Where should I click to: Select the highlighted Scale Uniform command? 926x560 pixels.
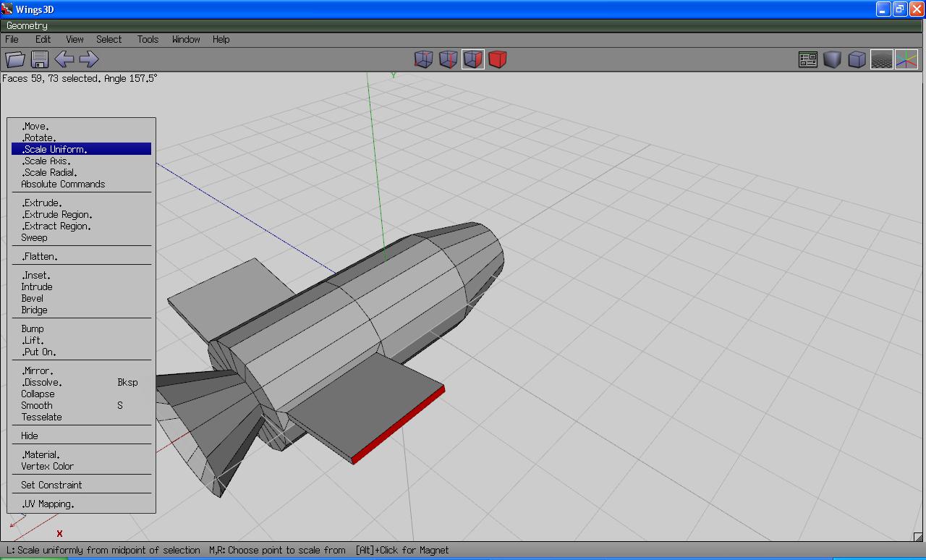[81, 149]
